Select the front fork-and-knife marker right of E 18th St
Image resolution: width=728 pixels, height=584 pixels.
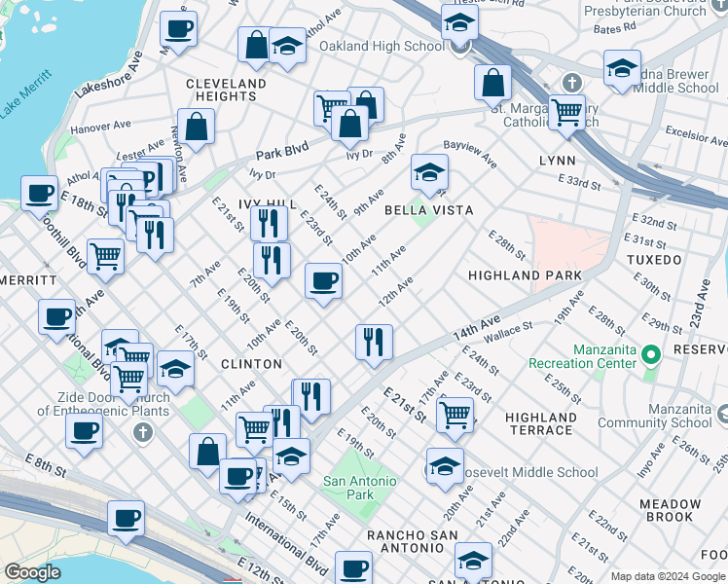pyautogui.click(x=155, y=237)
